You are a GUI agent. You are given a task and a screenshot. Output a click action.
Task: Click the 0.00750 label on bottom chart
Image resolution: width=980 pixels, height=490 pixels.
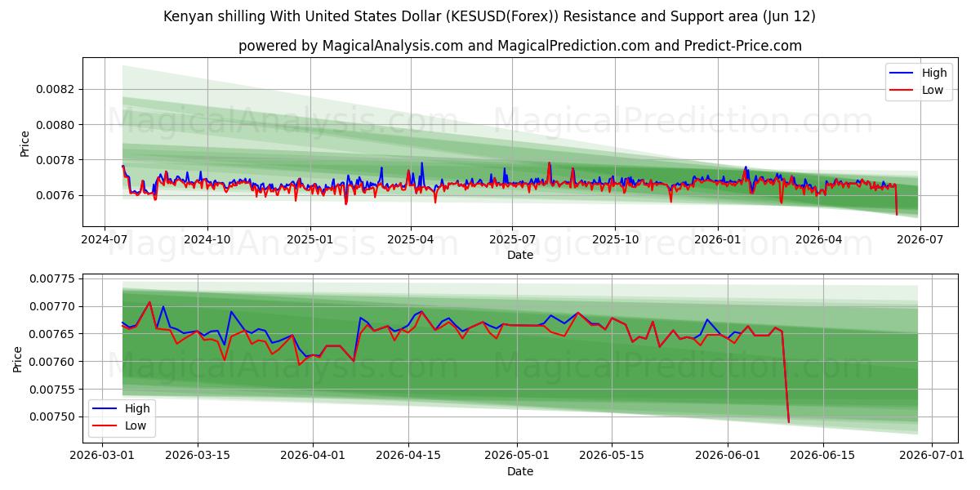click(x=51, y=416)
